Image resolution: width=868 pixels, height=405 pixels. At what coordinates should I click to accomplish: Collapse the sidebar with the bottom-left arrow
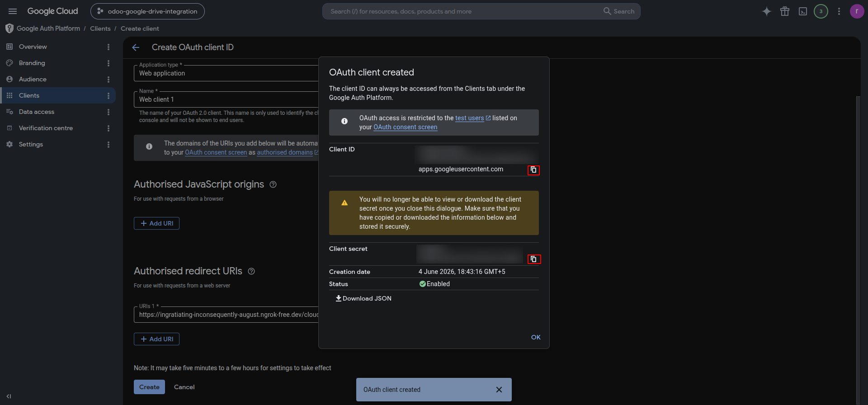9,396
